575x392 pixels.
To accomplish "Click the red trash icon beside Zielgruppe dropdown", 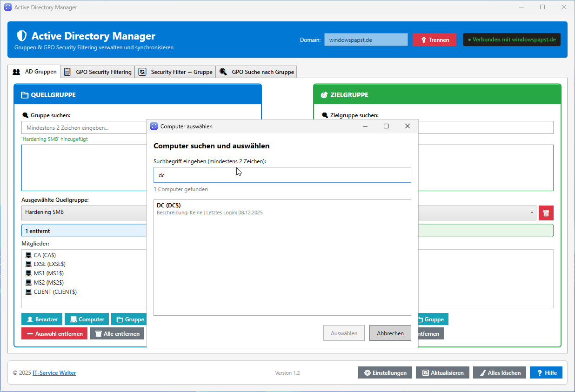I will pos(546,213).
